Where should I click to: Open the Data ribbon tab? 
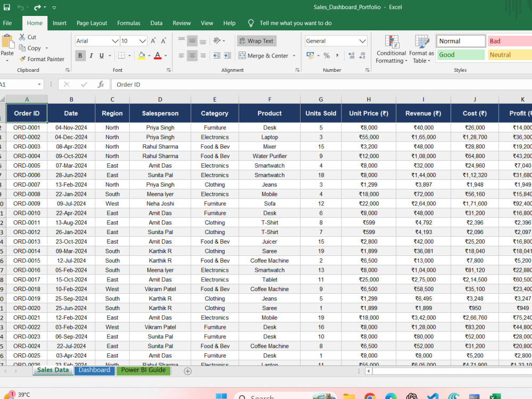[156, 23]
